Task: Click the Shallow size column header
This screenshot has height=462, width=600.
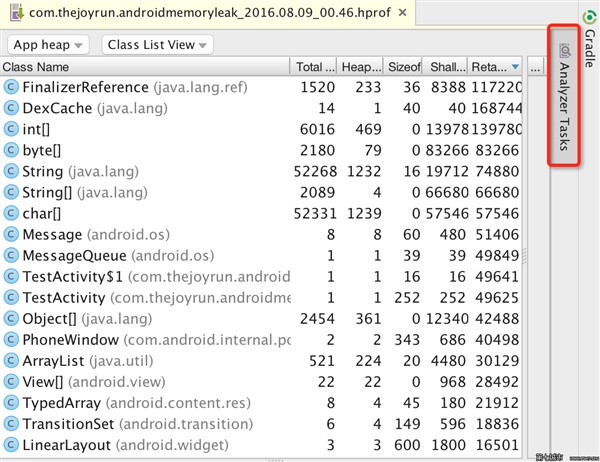Action: click(443, 67)
